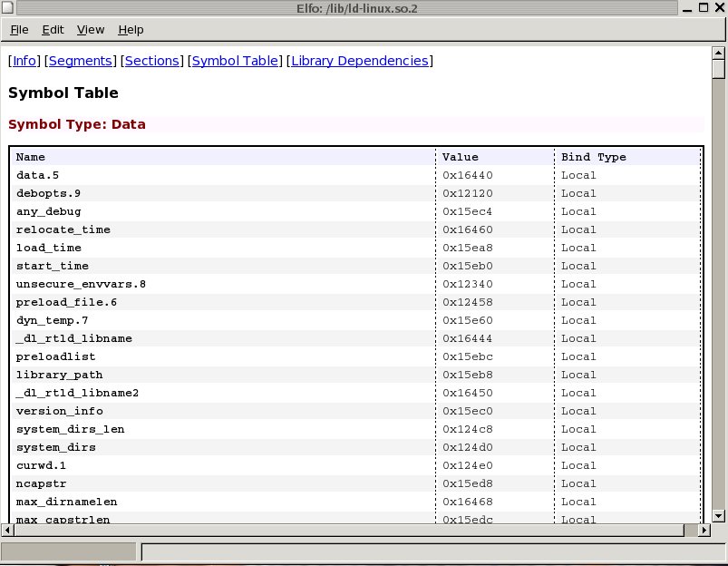Open the Help menu
Screen dimensions: 728x566
131,30
